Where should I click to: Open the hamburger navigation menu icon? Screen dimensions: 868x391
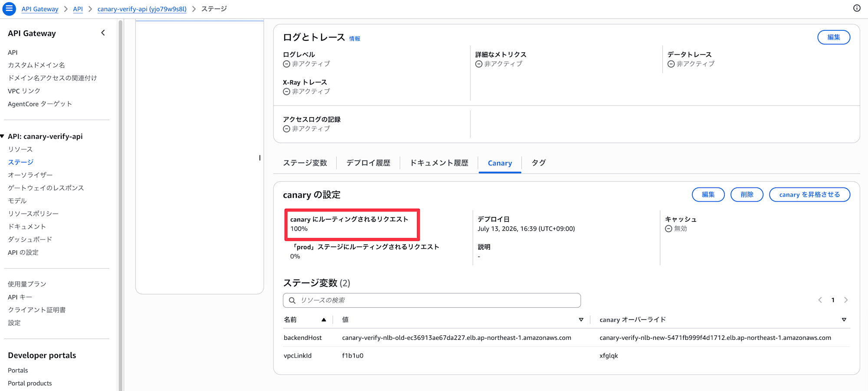coord(9,9)
